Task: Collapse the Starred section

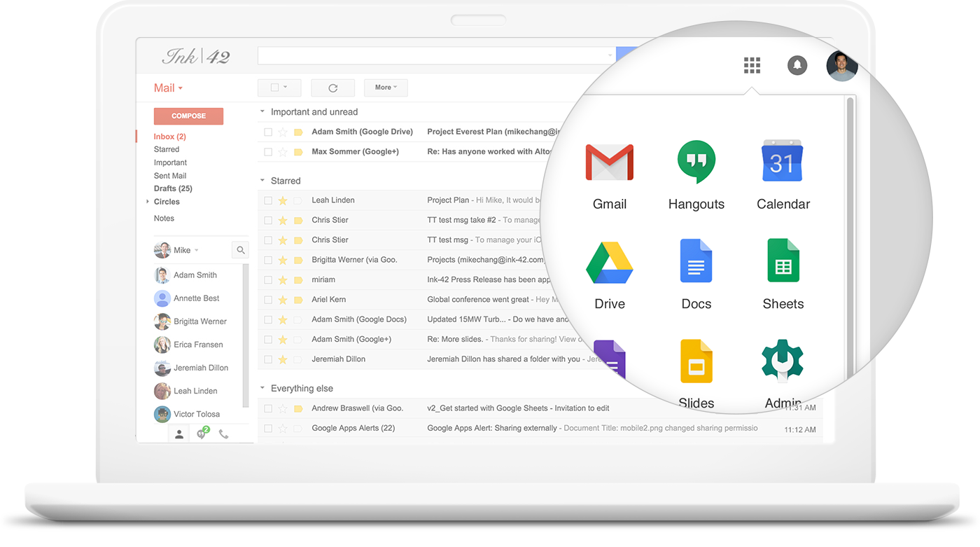Action: [262, 181]
